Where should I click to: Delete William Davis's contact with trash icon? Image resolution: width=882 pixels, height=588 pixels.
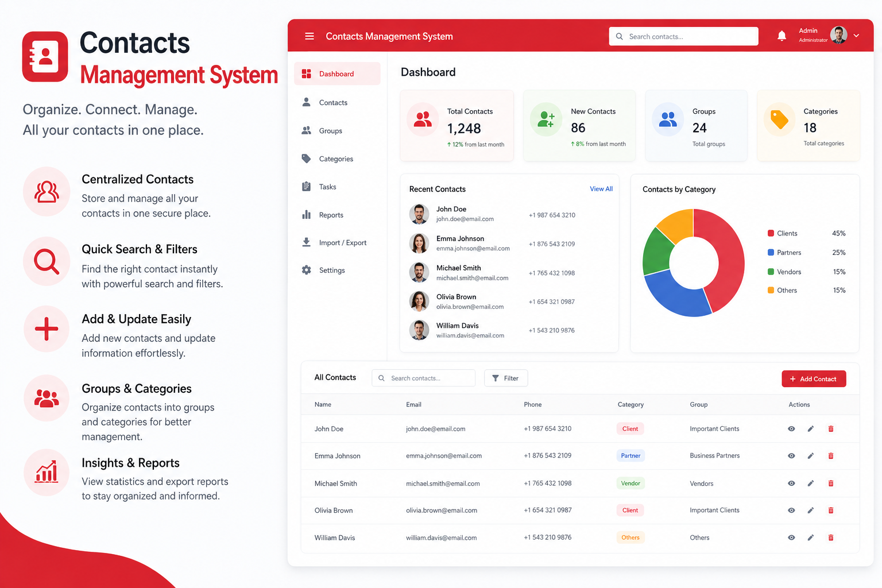click(x=831, y=537)
